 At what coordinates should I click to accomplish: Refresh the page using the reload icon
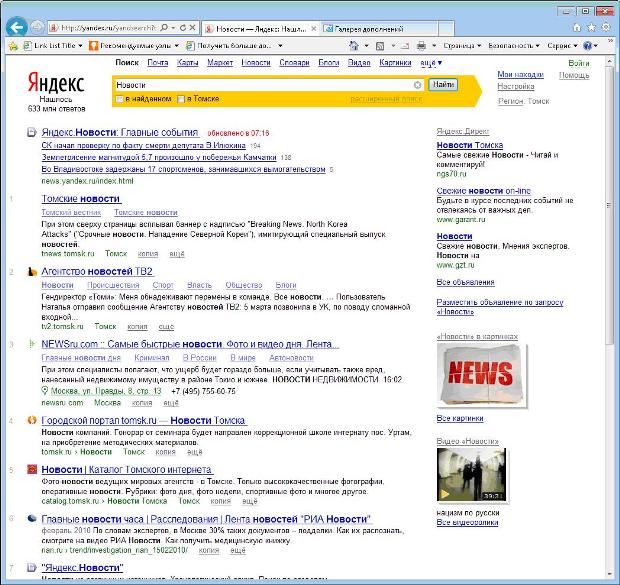pyautogui.click(x=183, y=28)
